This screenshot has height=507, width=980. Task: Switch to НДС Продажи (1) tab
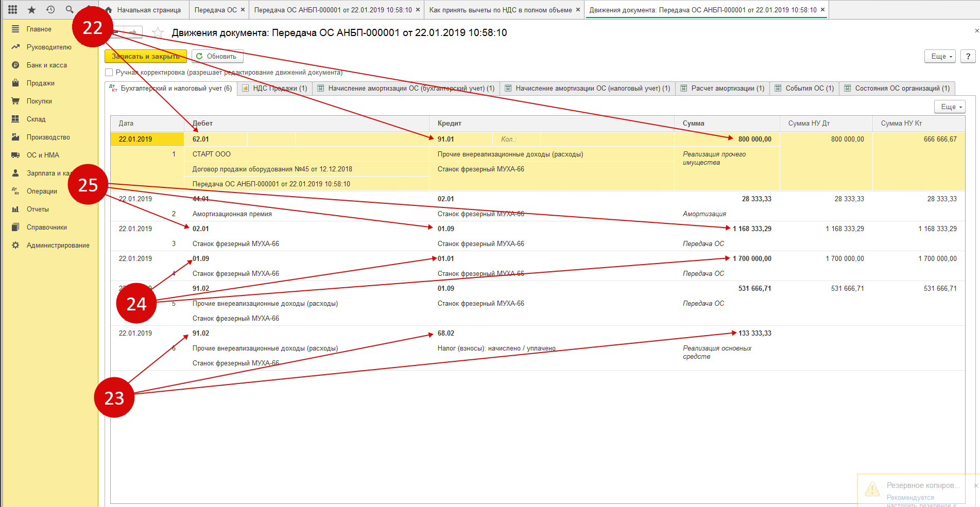[275, 89]
